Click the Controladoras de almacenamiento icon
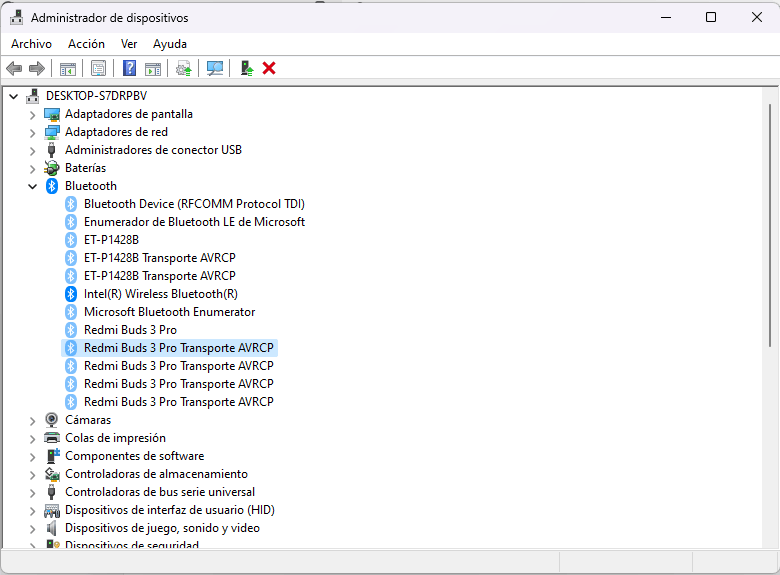Viewport: 780px width, 575px height. click(52, 474)
